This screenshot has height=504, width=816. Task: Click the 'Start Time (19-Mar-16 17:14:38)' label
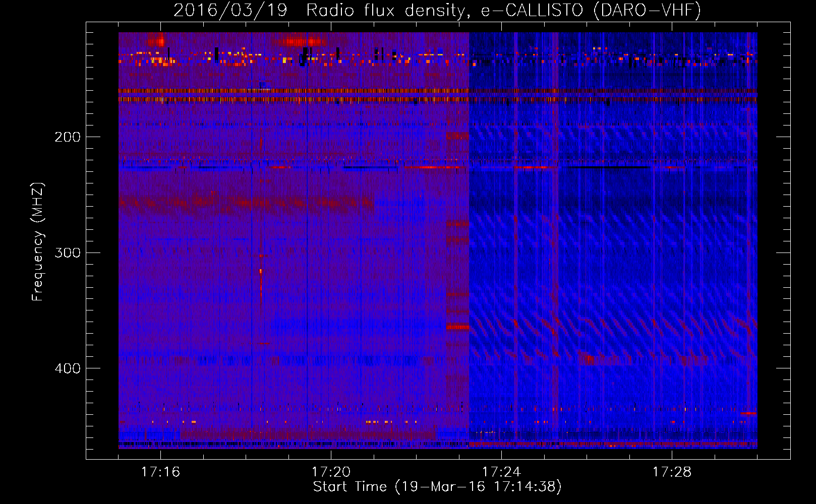(x=437, y=487)
